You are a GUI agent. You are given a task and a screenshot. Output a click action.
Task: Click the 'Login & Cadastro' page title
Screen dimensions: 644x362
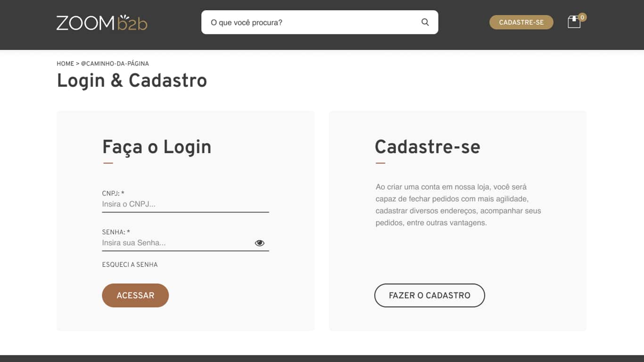pos(132,81)
